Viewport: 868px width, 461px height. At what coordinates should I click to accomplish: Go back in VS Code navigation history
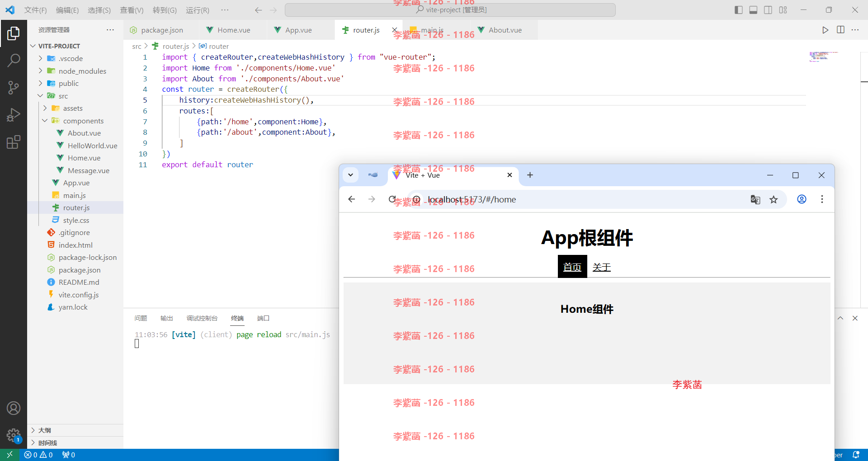tap(258, 10)
